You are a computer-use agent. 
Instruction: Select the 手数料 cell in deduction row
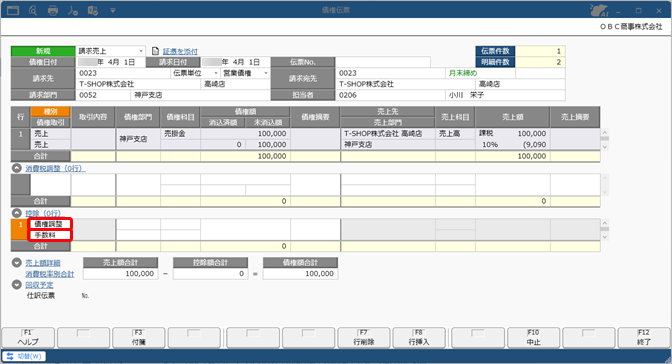coord(50,235)
